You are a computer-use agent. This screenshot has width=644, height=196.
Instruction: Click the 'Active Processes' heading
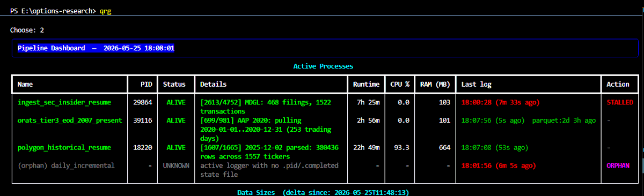click(323, 66)
